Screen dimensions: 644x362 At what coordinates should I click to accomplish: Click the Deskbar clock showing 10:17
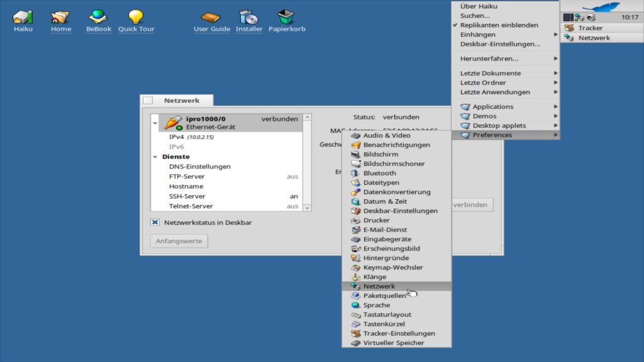(x=630, y=17)
